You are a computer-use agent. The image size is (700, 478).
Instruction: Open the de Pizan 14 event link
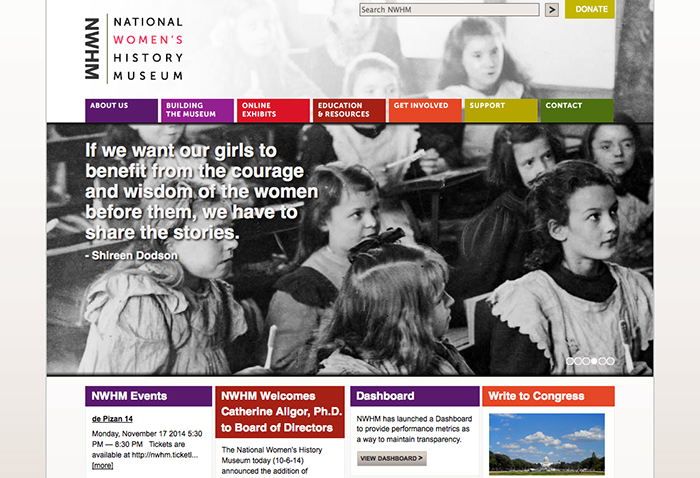click(x=112, y=418)
